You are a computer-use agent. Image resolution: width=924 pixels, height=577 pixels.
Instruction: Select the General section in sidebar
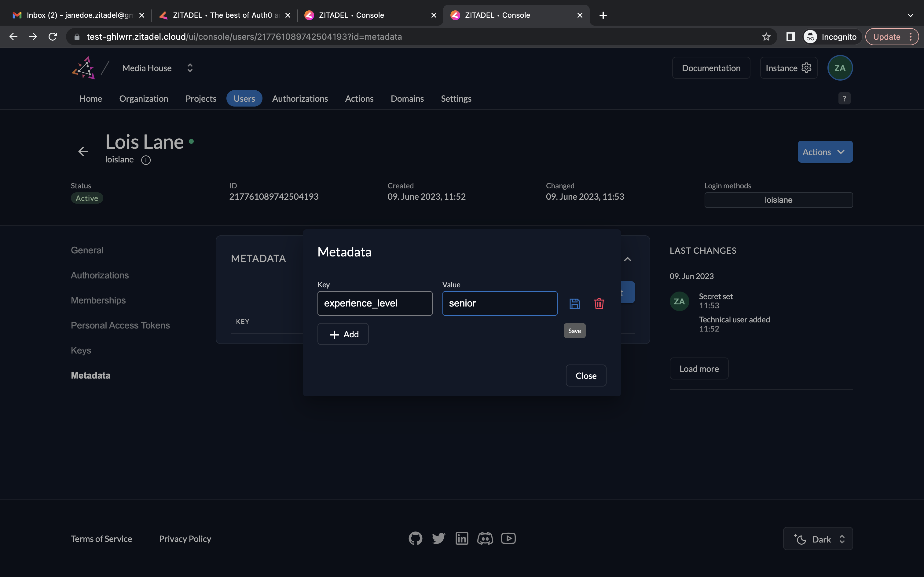point(86,250)
